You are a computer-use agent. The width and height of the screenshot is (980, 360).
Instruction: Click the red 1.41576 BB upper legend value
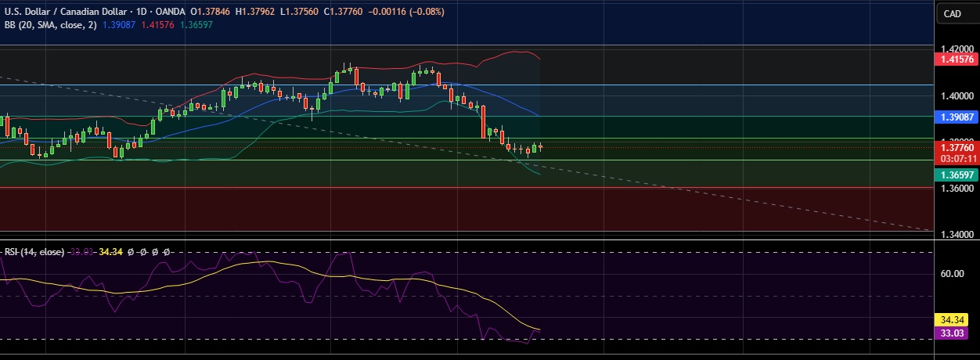coord(159,25)
